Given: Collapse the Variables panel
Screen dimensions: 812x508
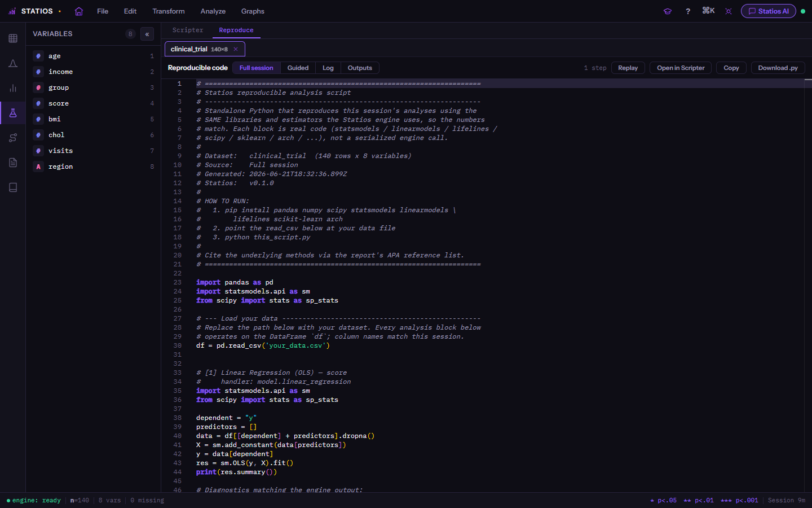Looking at the screenshot, I should 147,34.
